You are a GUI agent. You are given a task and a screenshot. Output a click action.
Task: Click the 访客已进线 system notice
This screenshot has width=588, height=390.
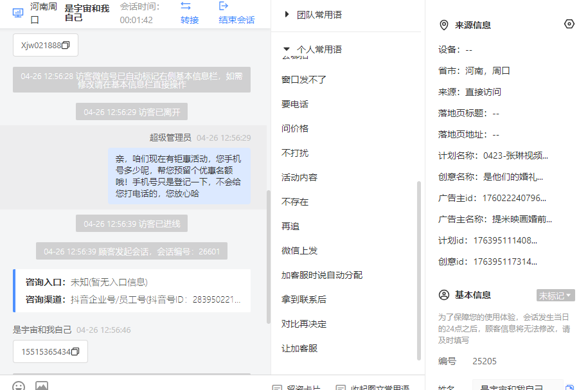coord(132,224)
